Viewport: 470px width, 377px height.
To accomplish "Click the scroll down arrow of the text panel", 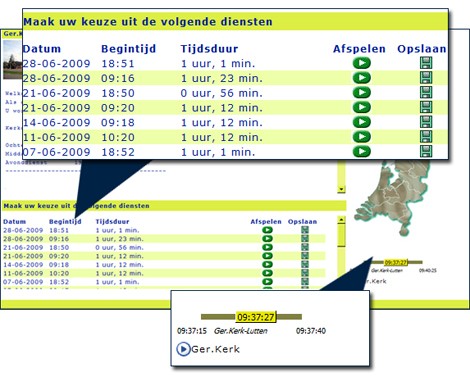I will coord(341,189).
